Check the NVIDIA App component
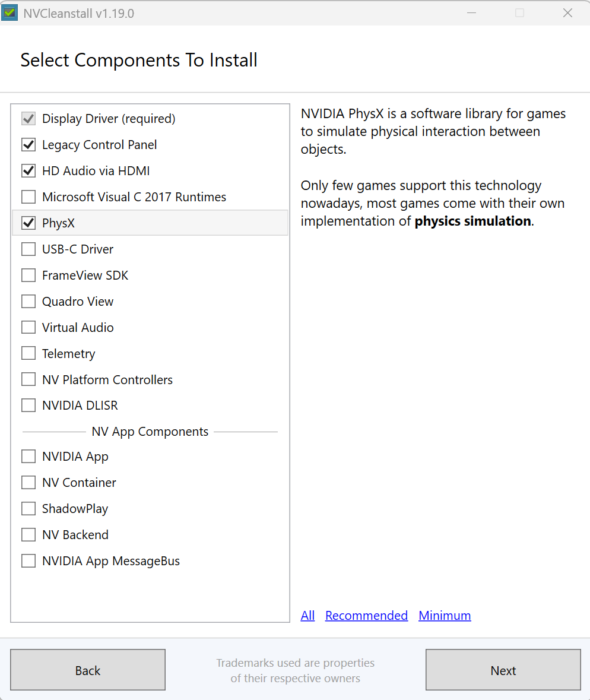 click(28, 456)
